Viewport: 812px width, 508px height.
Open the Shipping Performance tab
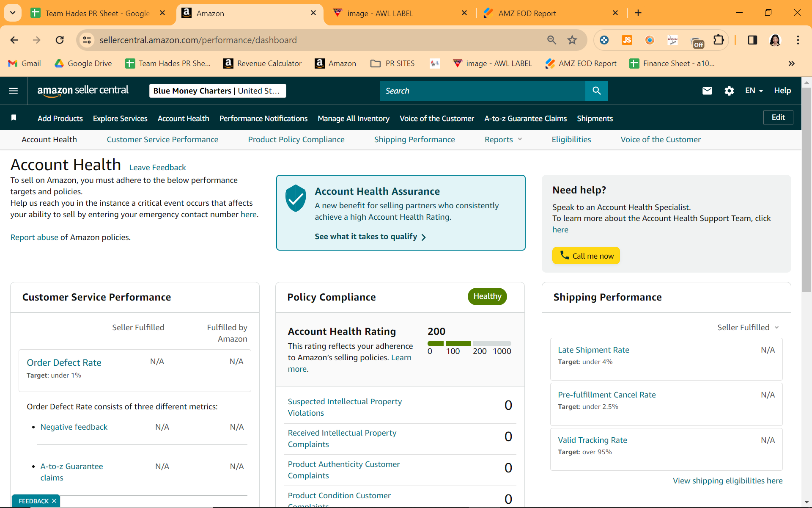414,139
